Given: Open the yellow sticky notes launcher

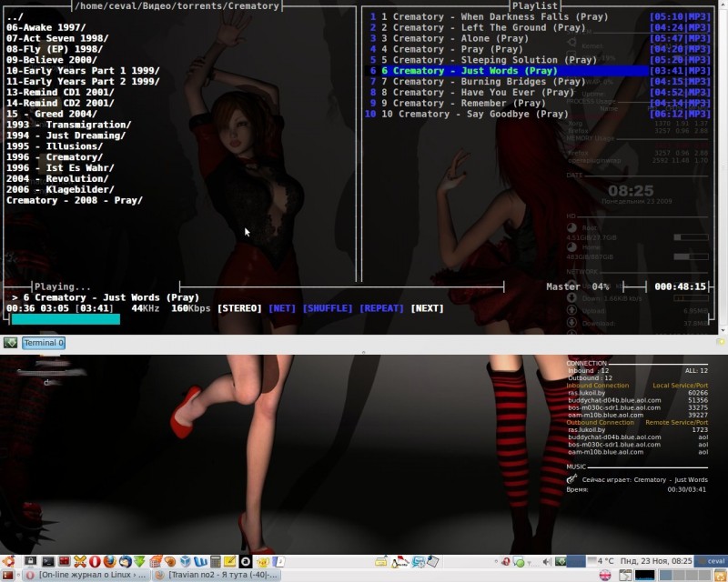Looking at the screenshot, I should point(230,562).
